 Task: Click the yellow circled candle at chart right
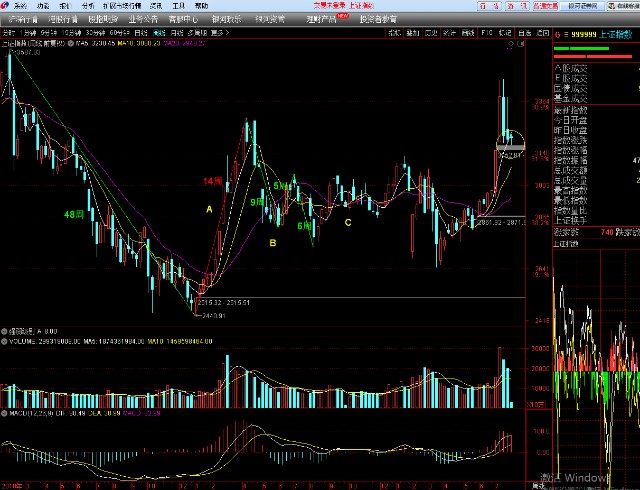(510, 144)
